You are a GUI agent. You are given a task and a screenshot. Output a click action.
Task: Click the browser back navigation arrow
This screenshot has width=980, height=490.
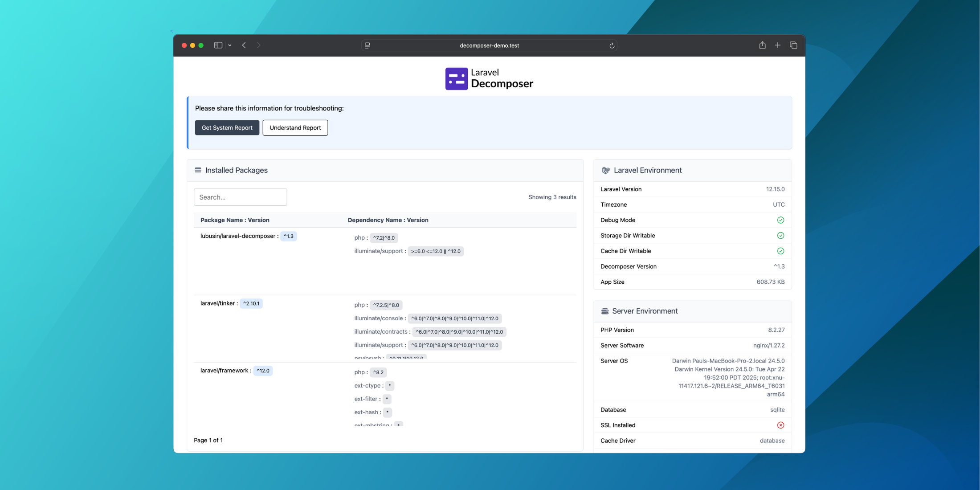click(x=244, y=45)
